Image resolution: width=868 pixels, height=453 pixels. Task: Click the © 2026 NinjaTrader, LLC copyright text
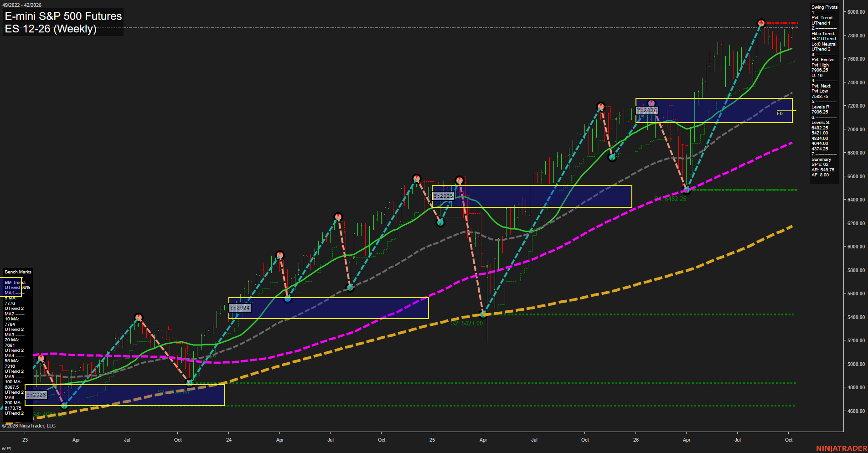click(x=29, y=426)
